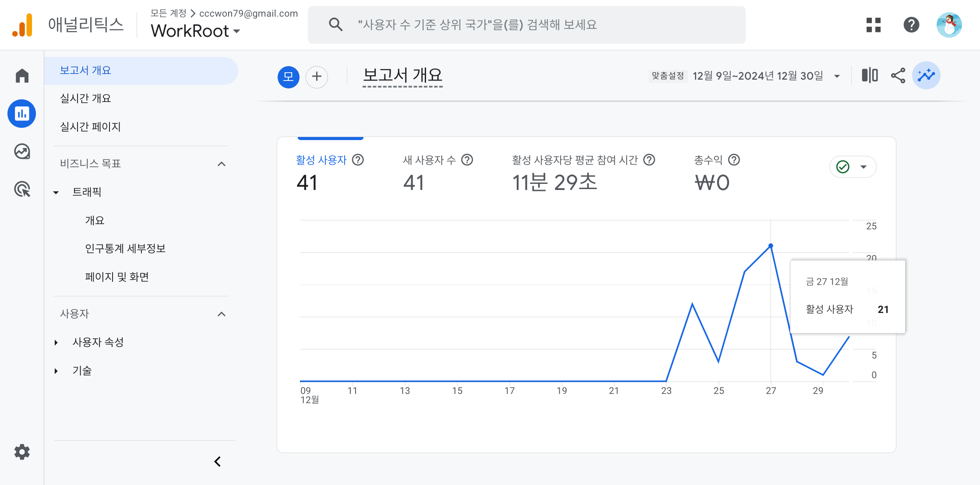Open the Insights sparkline icon
This screenshot has width=980, height=485.
click(926, 75)
